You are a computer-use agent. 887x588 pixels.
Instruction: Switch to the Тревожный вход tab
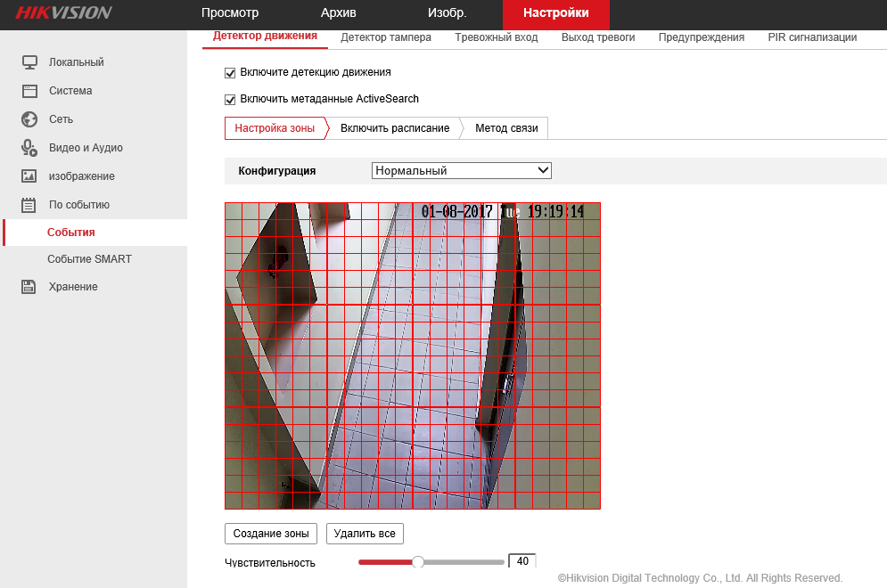coord(497,37)
